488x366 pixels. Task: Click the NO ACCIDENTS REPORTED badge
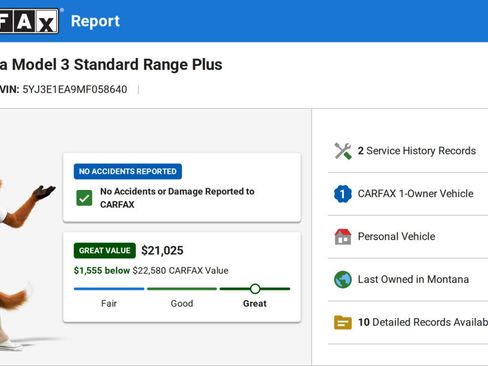coord(128,171)
